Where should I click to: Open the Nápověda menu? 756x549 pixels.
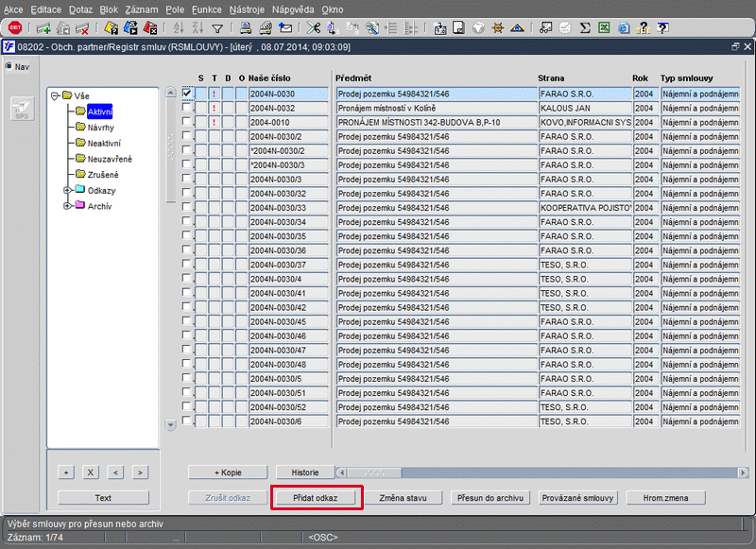(293, 9)
